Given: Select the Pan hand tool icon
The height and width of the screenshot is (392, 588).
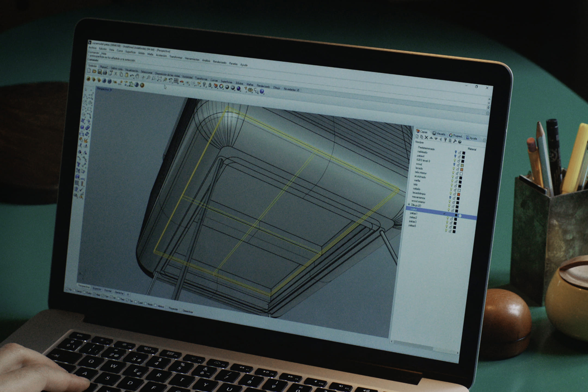Looking at the screenshot, I should click(x=137, y=76).
